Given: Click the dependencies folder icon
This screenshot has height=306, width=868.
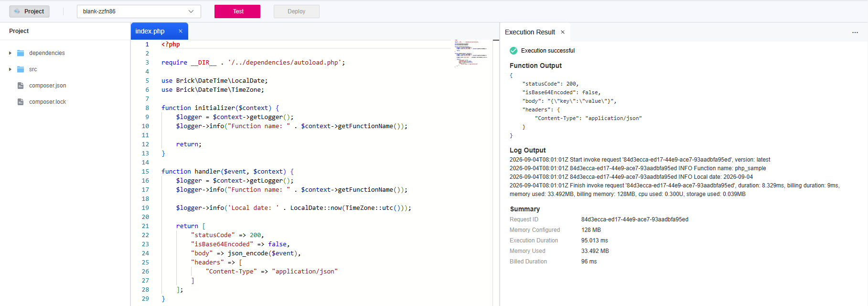Looking at the screenshot, I should (21, 53).
